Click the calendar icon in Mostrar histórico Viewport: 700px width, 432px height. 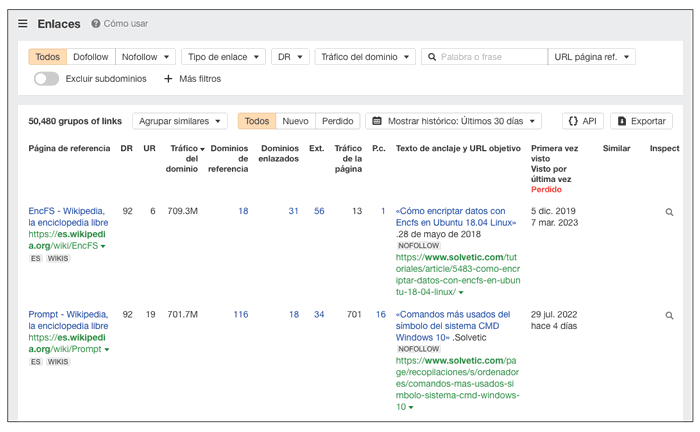point(377,121)
